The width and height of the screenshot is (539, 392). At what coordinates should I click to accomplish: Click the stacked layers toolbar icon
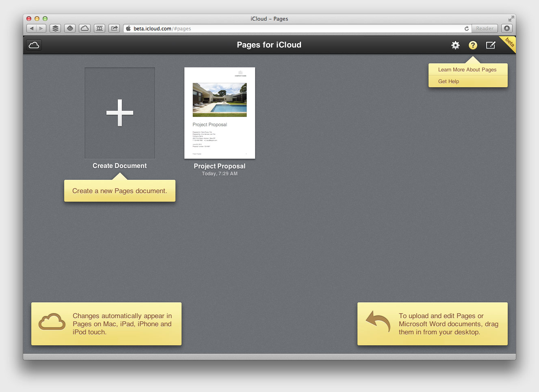(56, 28)
